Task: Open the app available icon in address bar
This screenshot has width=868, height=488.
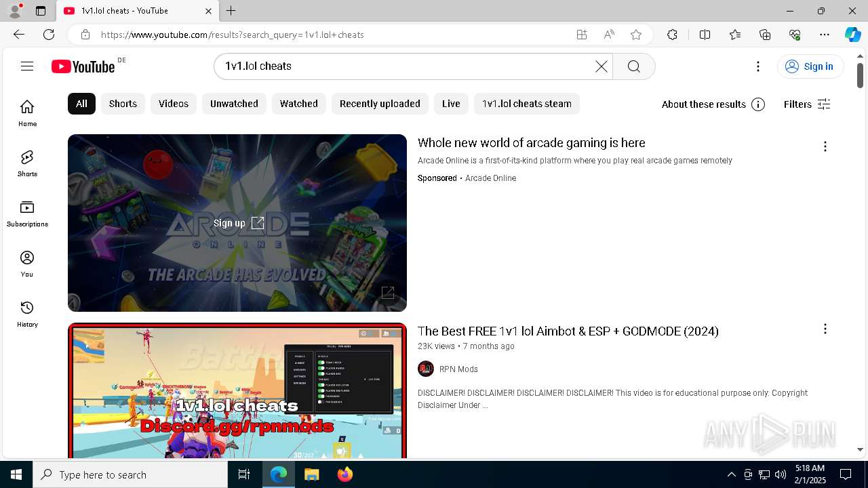Action: coord(582,35)
